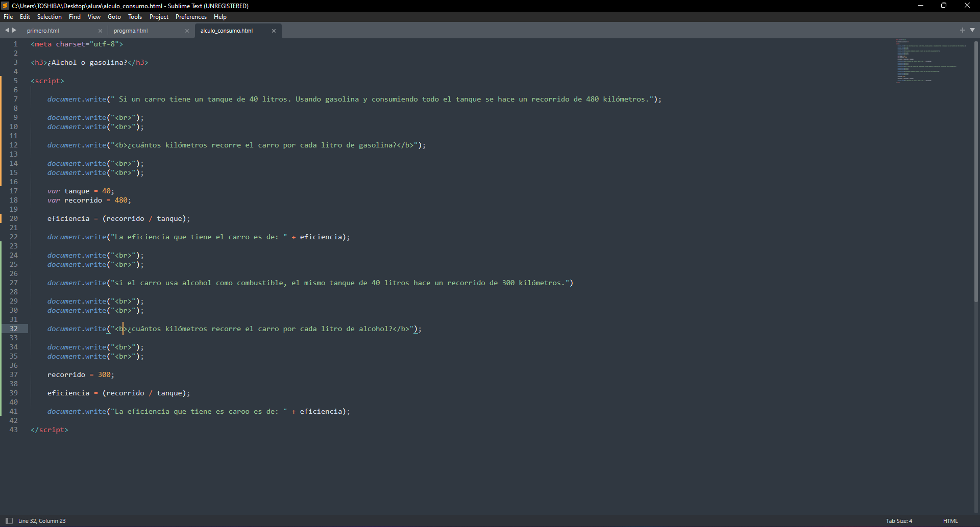Open the Preferences menu
Viewport: 980px width, 527px height.
click(191, 17)
